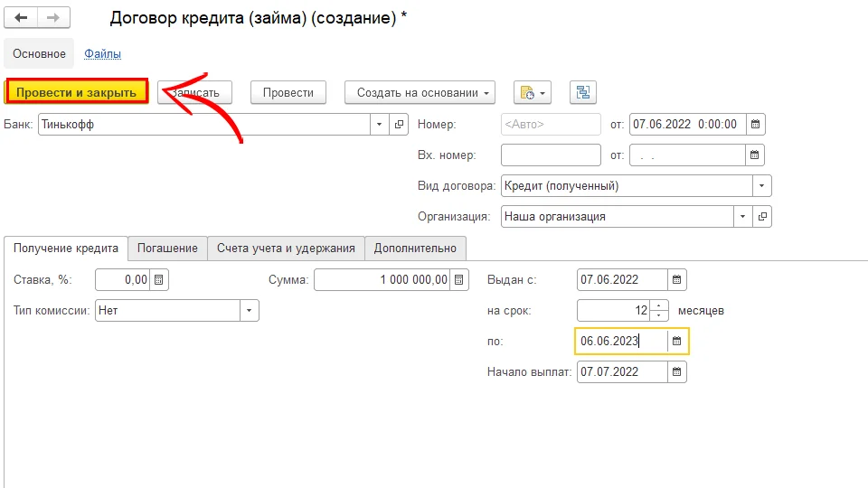The image size is (868, 488).
Task: Open calendar for the Начало выплат date
Action: (677, 371)
